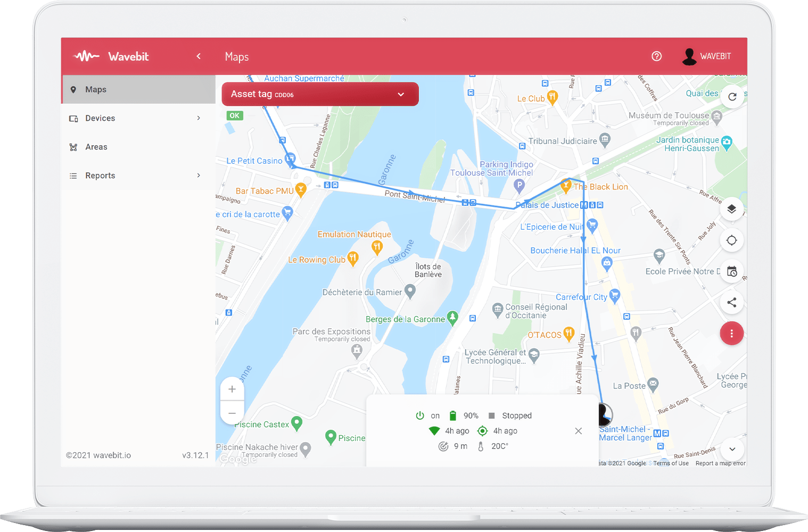The width and height of the screenshot is (808, 532).
Task: Open the WAVEBIT user account menu
Action: pos(707,56)
